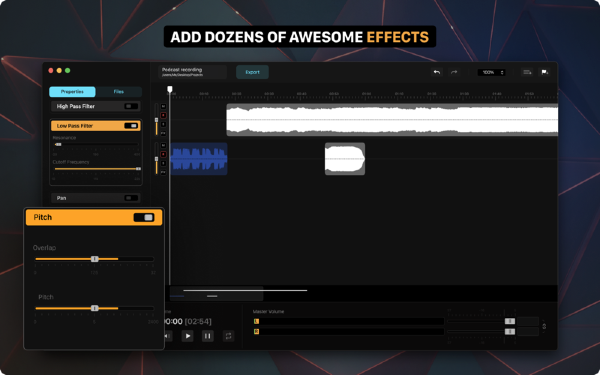The height and width of the screenshot is (375, 600).
Task: Click the Export button
Action: pos(252,72)
